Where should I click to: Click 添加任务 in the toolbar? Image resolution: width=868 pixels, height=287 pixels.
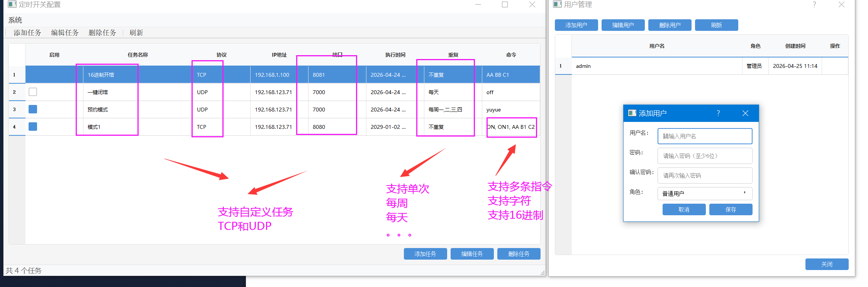point(27,33)
